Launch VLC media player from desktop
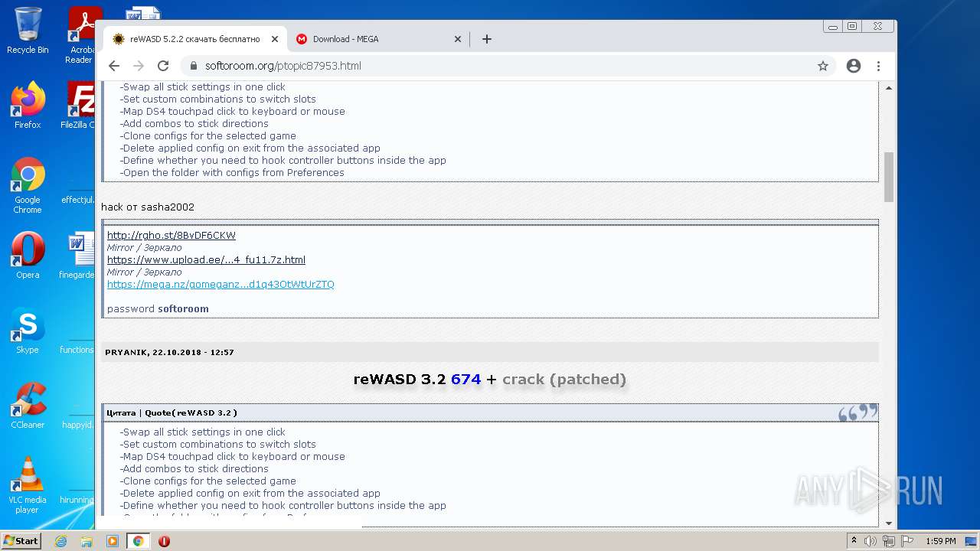980x551 pixels. point(28,485)
